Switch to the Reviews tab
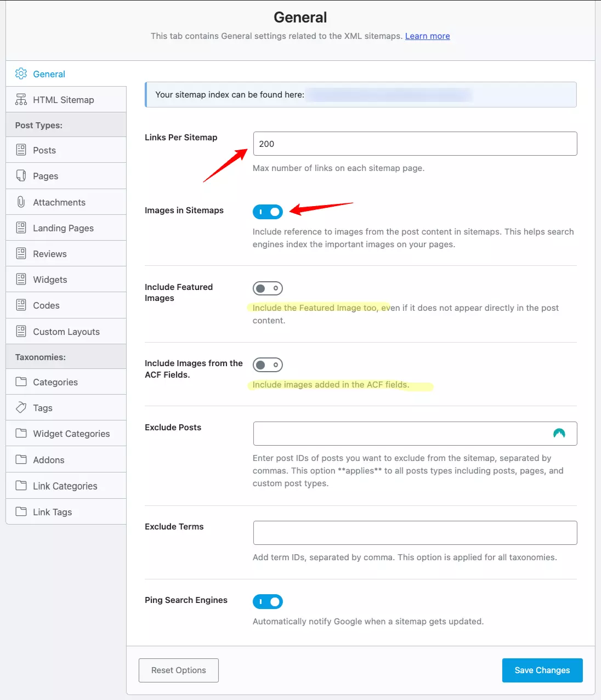The width and height of the screenshot is (601, 700). pos(50,254)
